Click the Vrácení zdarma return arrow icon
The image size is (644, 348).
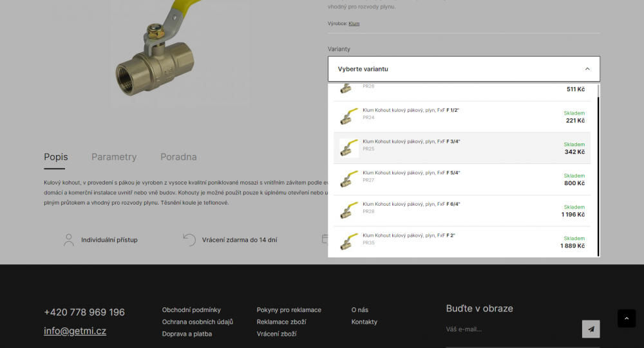189,240
